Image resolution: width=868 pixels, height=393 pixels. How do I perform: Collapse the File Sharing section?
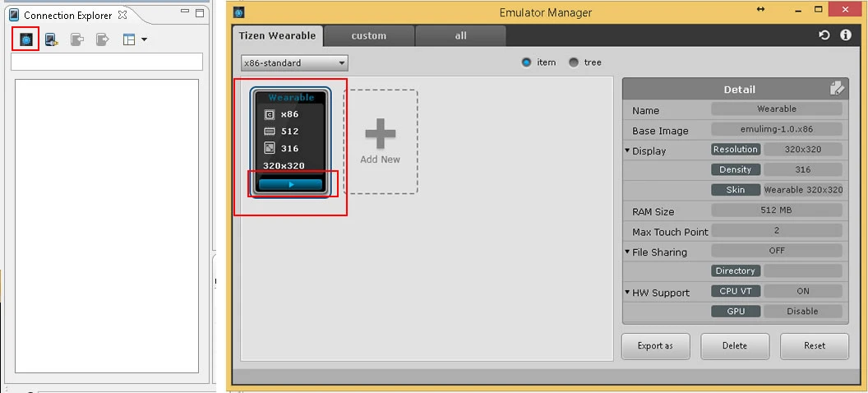coord(628,252)
